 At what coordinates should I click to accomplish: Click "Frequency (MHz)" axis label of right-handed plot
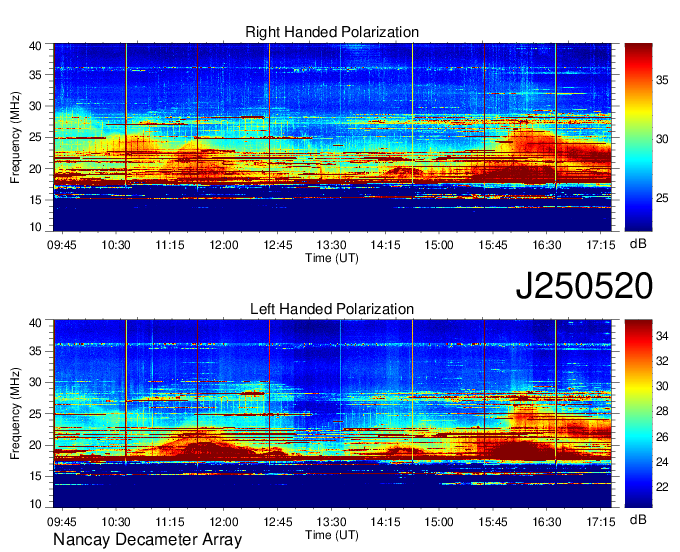(x=15, y=137)
